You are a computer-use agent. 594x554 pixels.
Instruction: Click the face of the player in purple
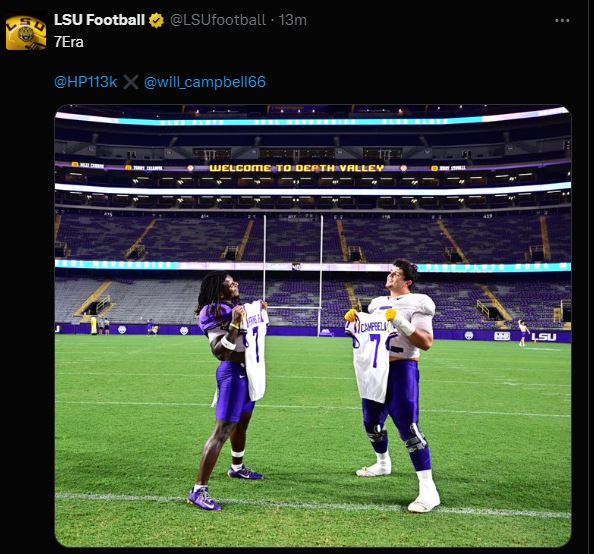(231, 289)
